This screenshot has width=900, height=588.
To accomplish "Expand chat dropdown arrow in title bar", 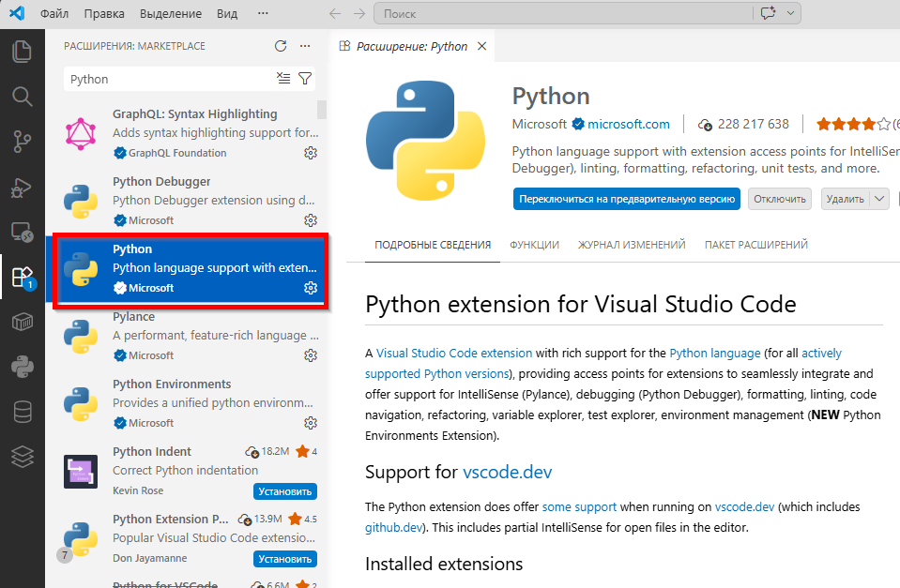I will tap(790, 13).
